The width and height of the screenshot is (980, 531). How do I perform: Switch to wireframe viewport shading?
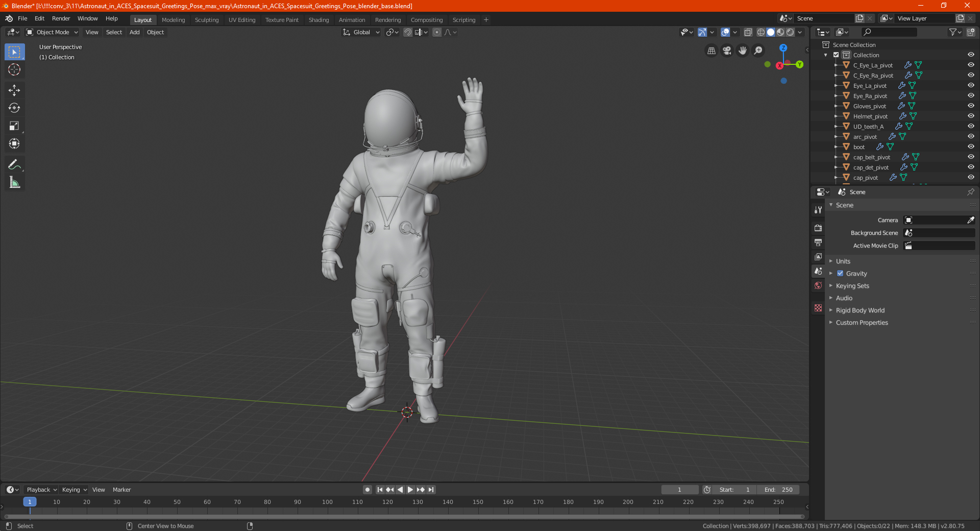click(x=761, y=32)
